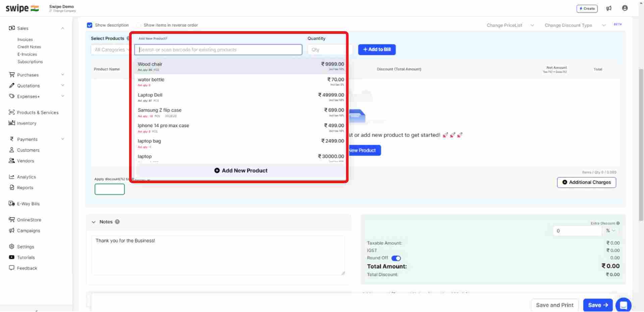Collapse the Notes section chevron
Viewport: 644px width, 312px height.
click(x=94, y=222)
